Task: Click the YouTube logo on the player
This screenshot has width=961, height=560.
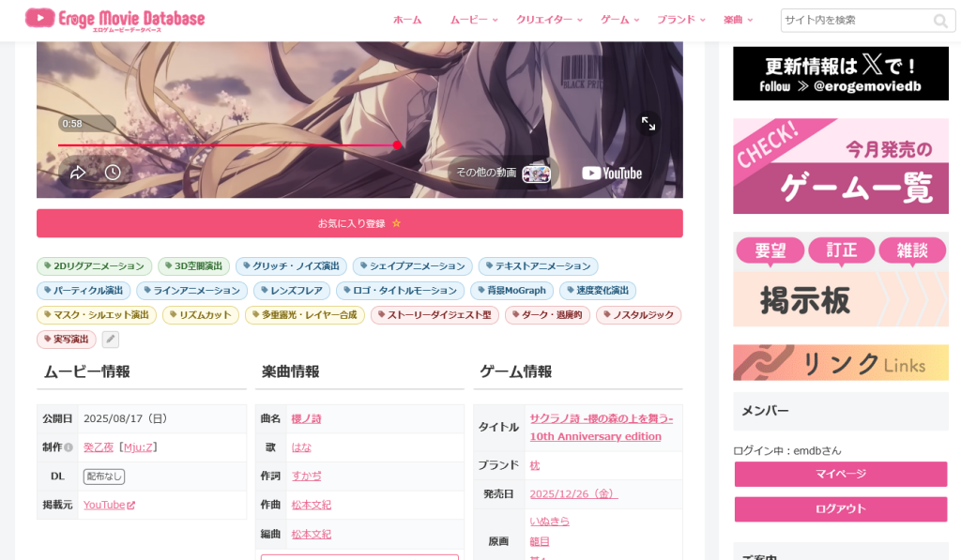Action: click(612, 174)
